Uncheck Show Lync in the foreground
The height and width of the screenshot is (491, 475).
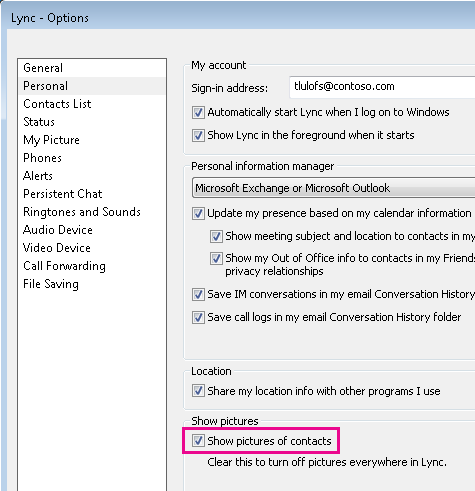coord(198,135)
